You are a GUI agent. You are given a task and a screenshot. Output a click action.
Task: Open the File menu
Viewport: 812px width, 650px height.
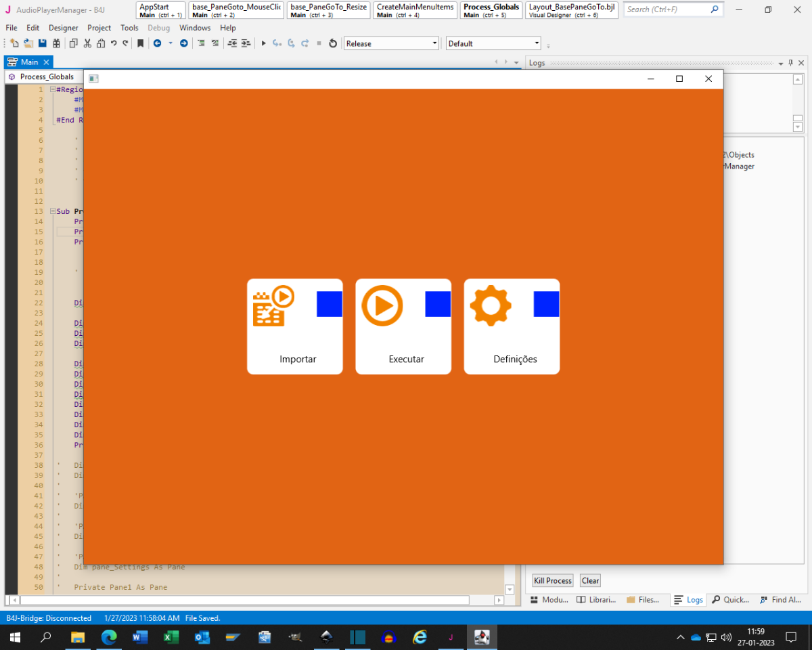point(12,28)
